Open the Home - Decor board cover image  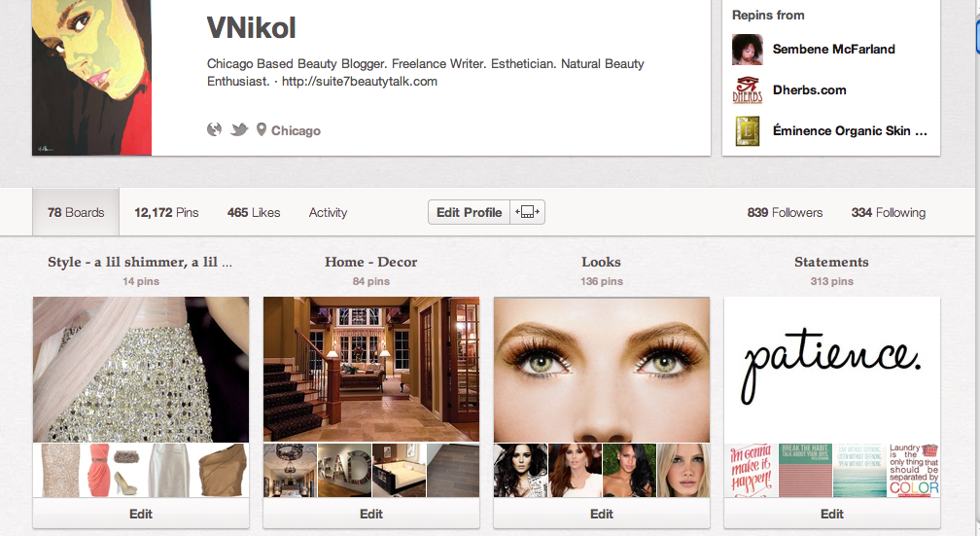pos(371,370)
